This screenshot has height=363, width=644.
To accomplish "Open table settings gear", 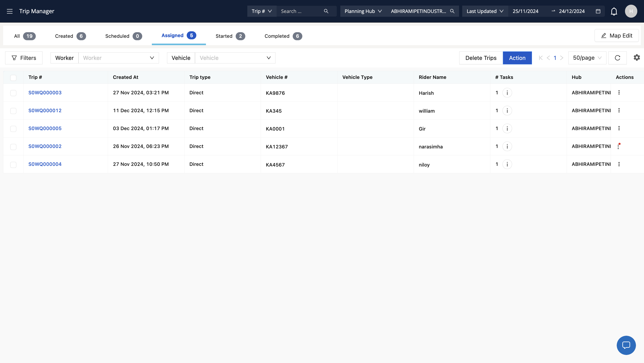I will tap(637, 58).
